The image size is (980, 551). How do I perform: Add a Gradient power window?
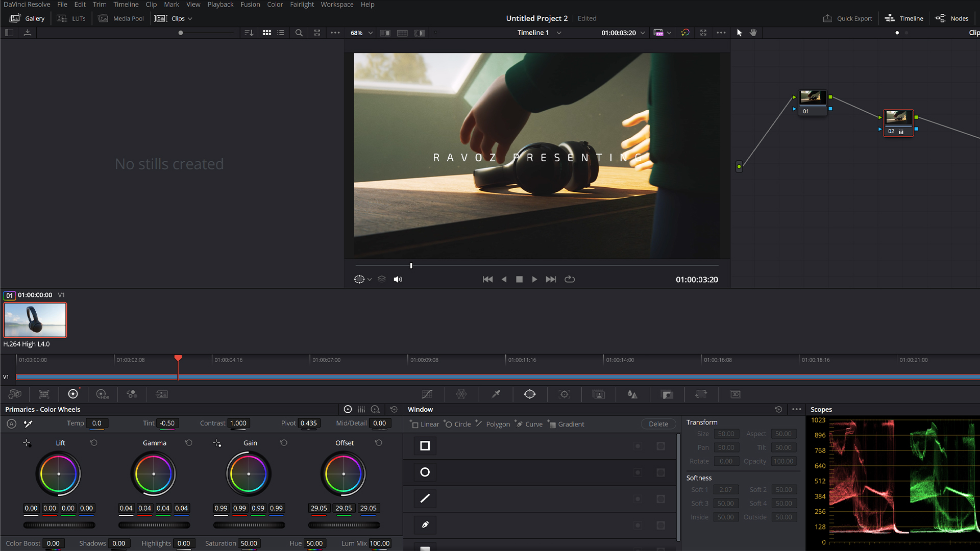point(566,424)
